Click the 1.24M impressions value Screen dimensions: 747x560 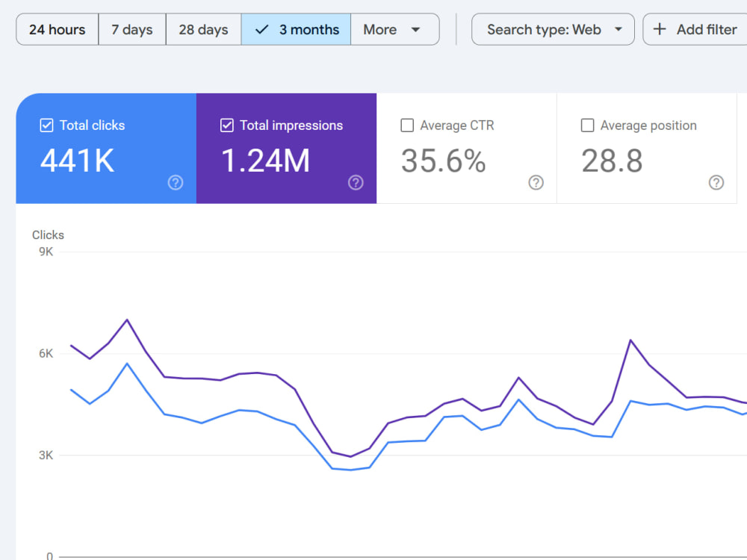[265, 161]
